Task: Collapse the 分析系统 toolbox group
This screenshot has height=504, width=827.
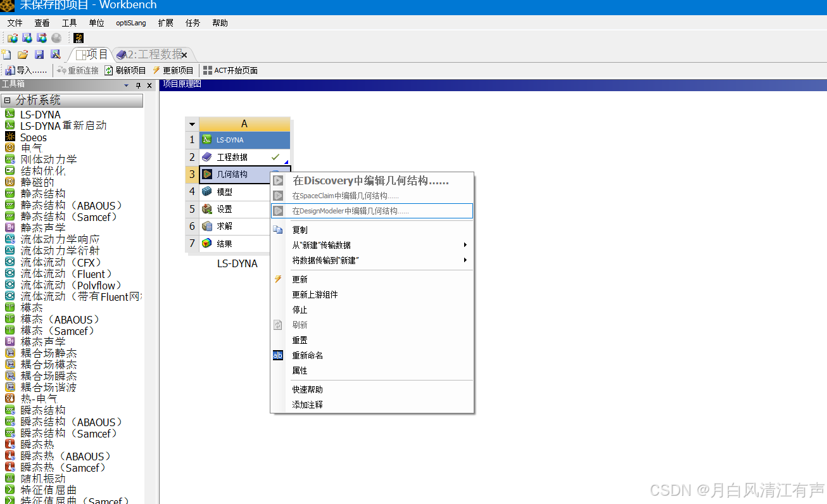Action: [x=7, y=101]
